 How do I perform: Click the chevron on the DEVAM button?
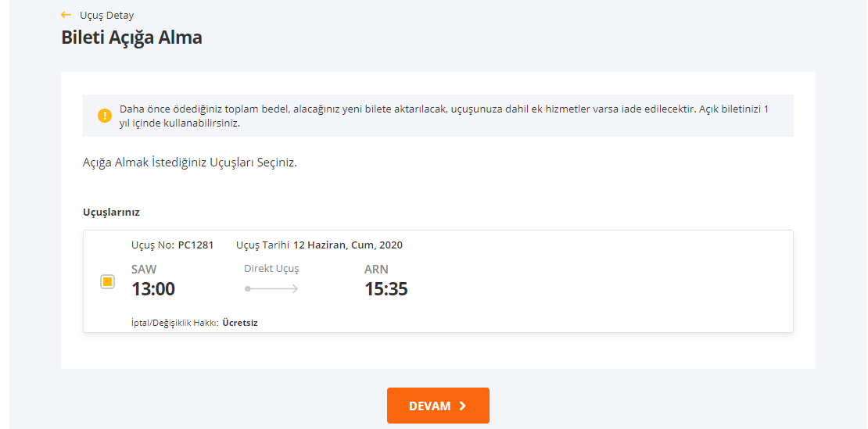coord(463,406)
